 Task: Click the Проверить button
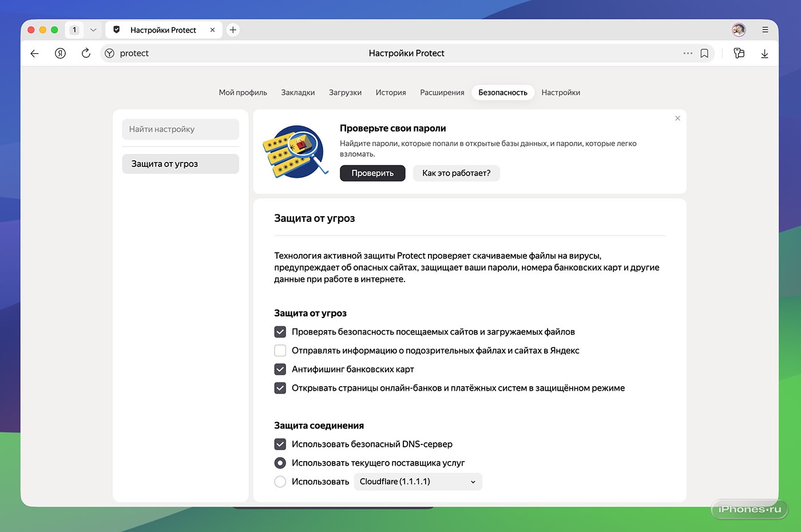tap(372, 173)
